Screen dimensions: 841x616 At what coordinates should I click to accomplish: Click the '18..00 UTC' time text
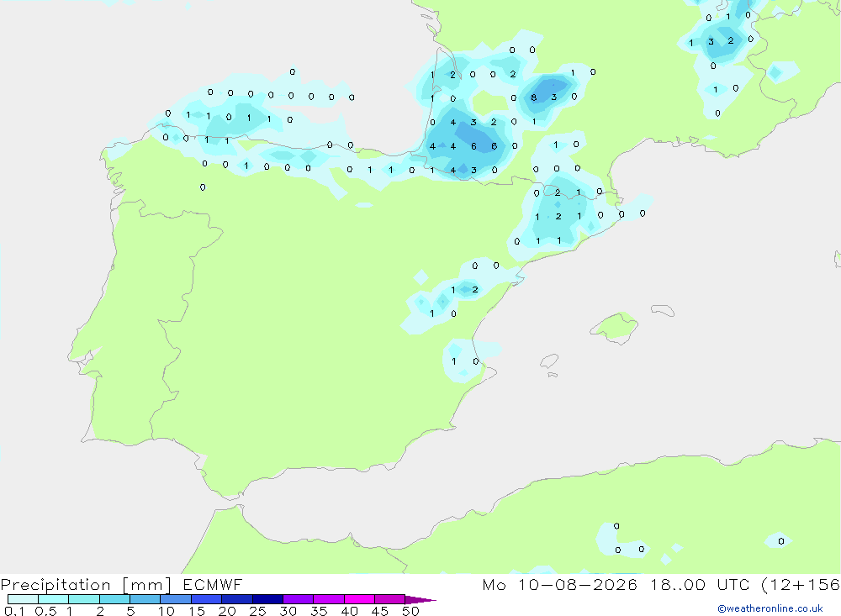tap(700, 584)
